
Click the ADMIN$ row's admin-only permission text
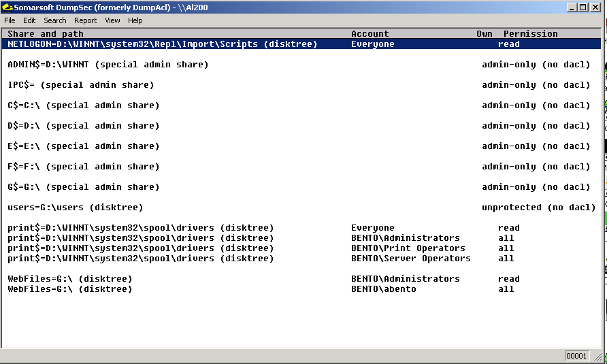tap(536, 65)
